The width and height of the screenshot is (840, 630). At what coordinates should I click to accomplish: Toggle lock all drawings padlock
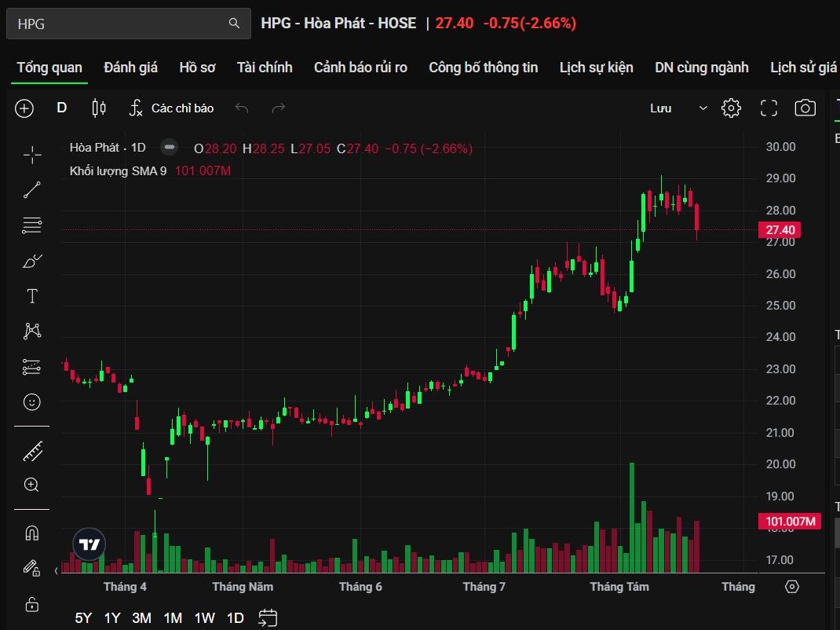(x=32, y=604)
